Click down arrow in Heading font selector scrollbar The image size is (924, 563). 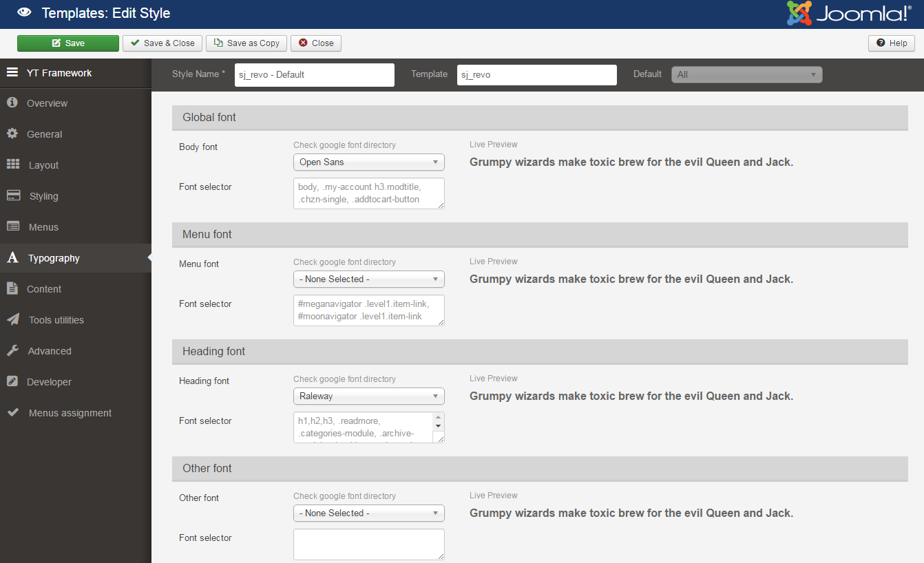(x=439, y=426)
